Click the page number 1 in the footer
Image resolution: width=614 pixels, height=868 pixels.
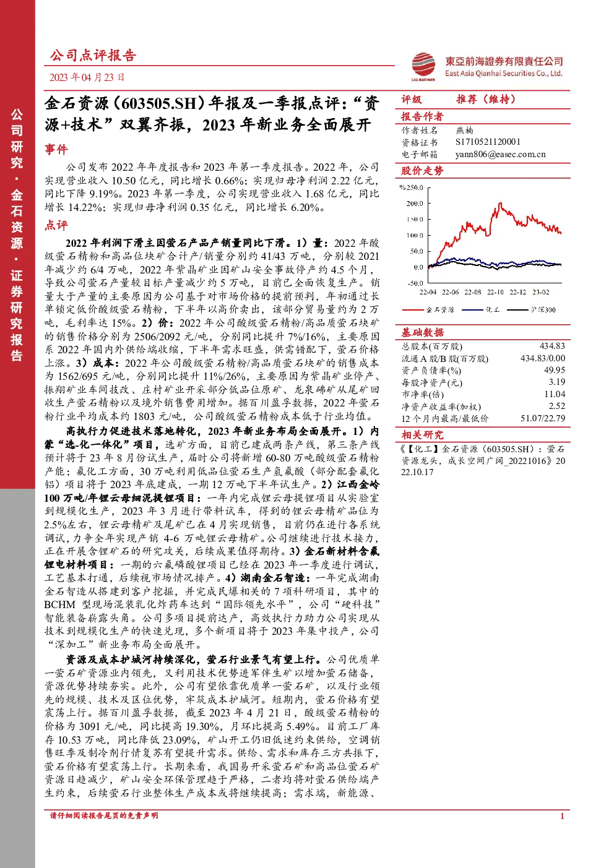click(562, 816)
